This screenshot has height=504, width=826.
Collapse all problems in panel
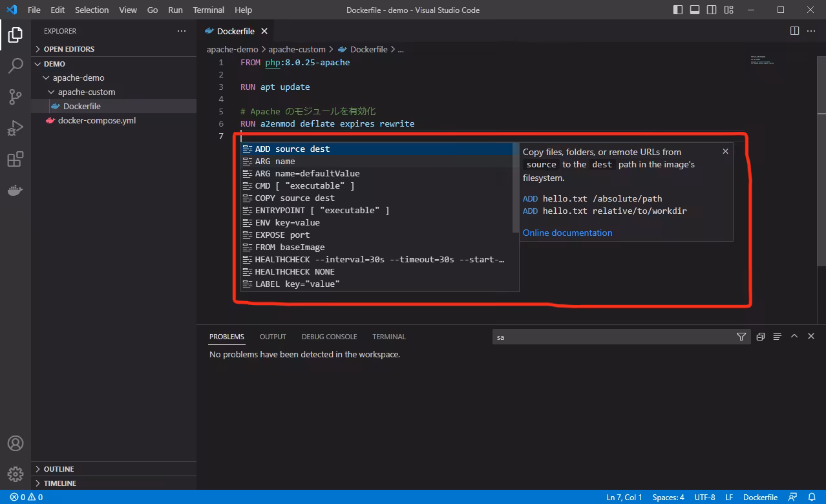pyautogui.click(x=761, y=337)
